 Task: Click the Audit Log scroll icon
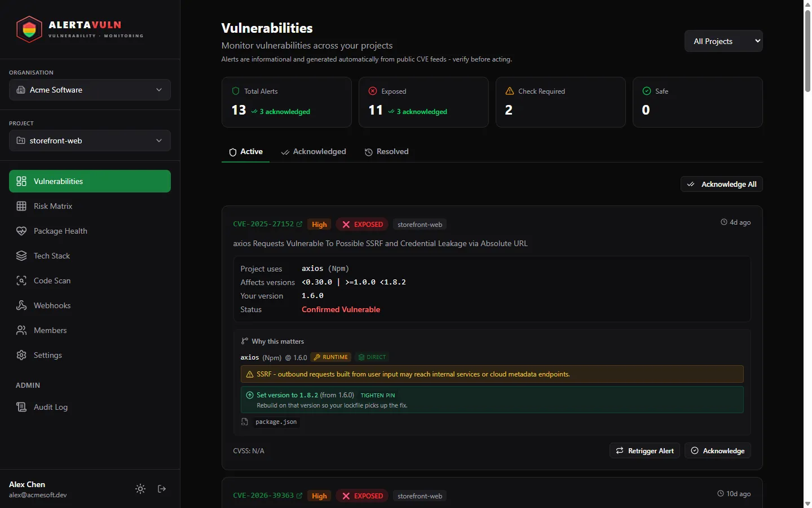(x=21, y=407)
